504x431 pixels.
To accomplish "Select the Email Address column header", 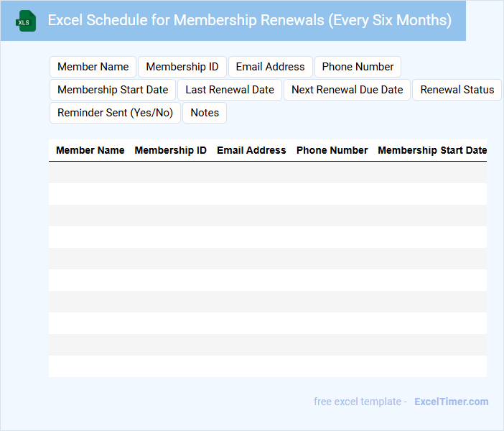I will click(251, 150).
